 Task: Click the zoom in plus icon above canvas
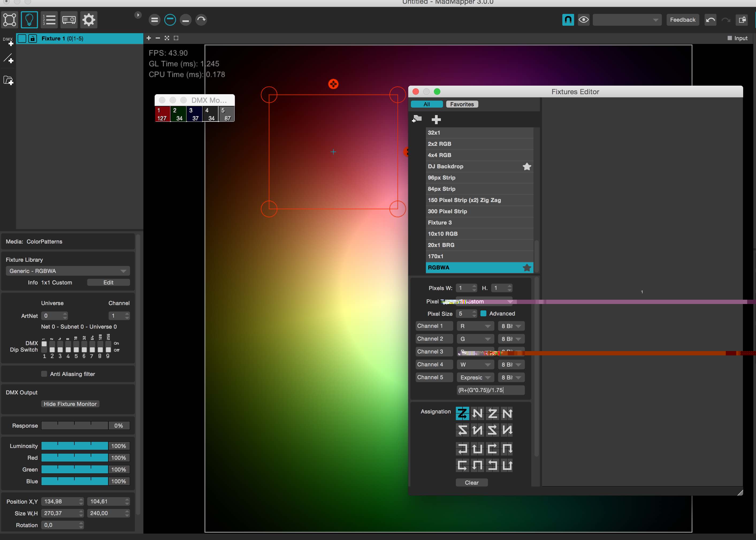click(x=149, y=38)
